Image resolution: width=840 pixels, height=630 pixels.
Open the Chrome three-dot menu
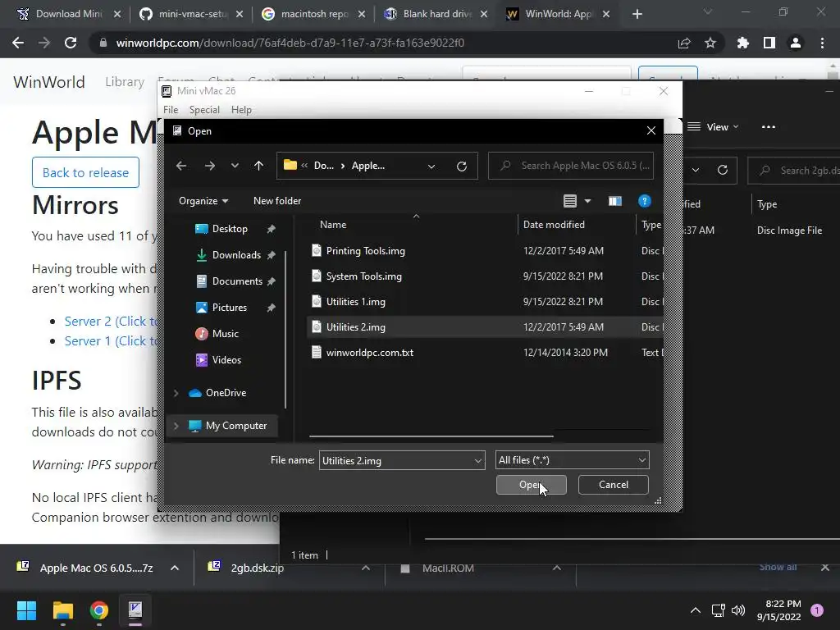822,43
